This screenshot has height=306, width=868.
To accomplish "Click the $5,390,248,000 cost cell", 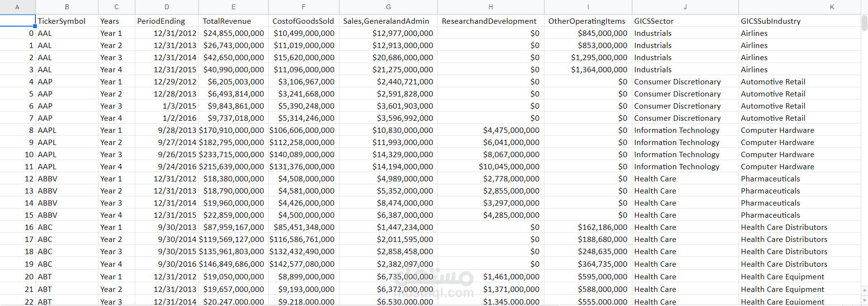I will point(304,106).
